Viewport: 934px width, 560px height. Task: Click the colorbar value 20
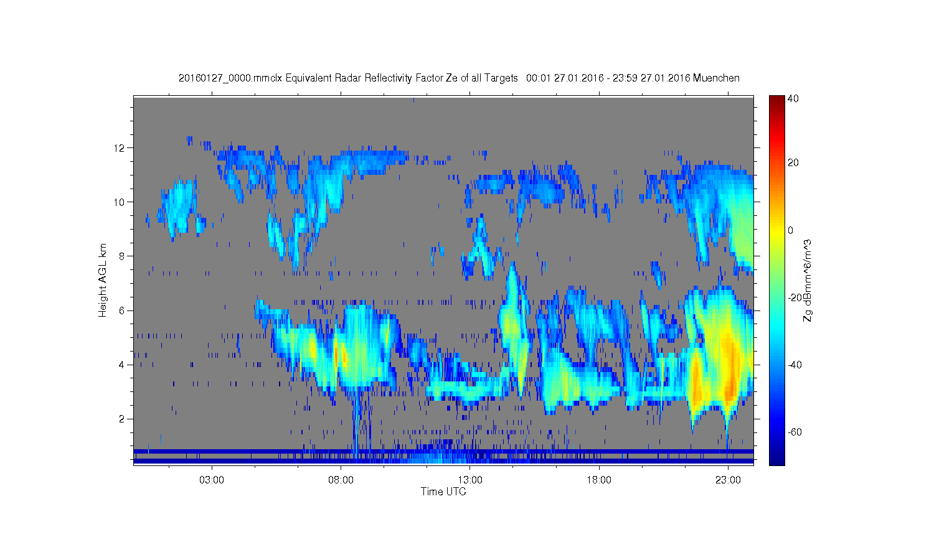tap(793, 163)
